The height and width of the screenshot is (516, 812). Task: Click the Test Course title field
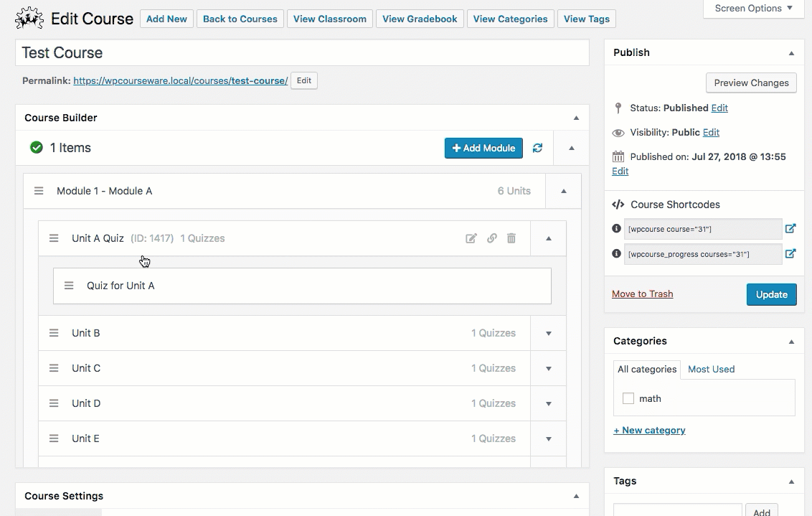[x=303, y=53]
